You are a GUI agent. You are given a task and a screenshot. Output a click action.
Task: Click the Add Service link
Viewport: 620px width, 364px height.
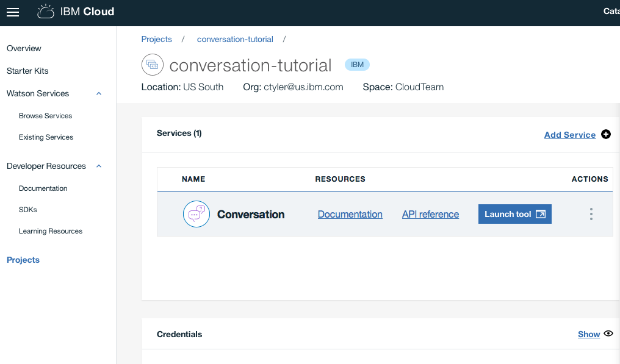tap(570, 135)
